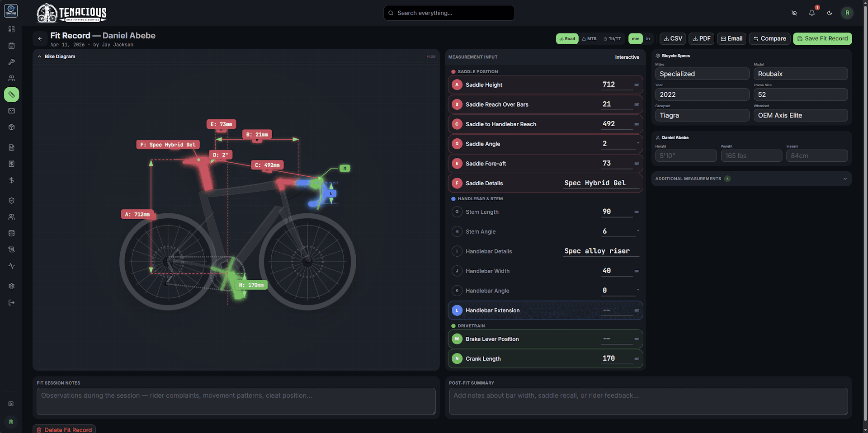Select the Tri/TT bike type
This screenshot has width=868, height=433.
[613, 39]
